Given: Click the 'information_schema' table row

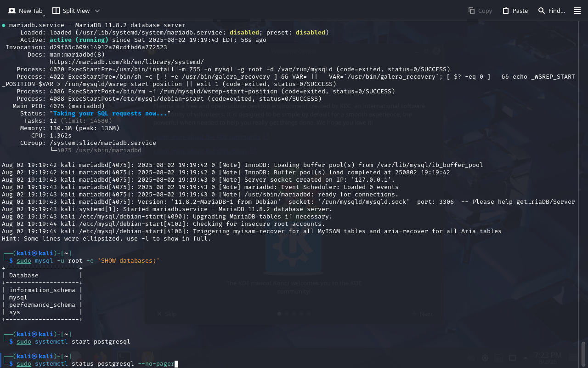Looking at the screenshot, I should coord(42,290).
